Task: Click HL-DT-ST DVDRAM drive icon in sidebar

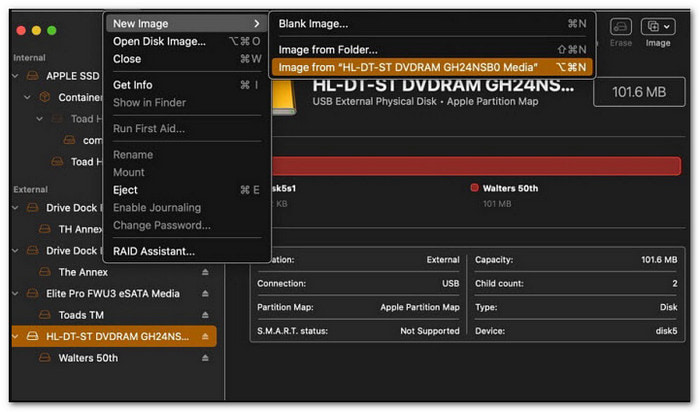Action: coord(33,336)
